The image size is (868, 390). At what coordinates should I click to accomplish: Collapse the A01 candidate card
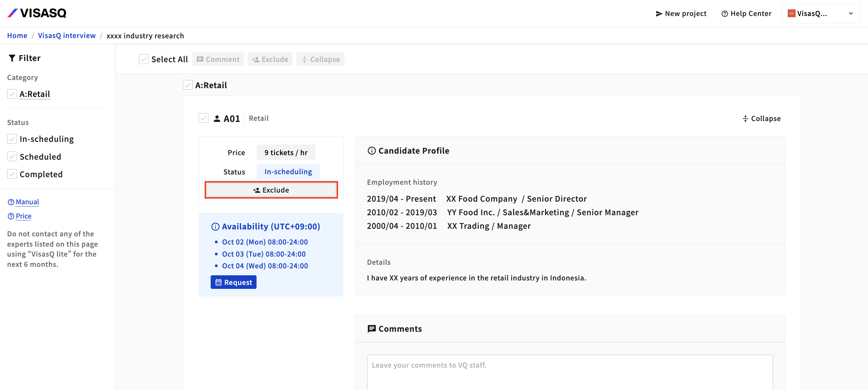(761, 118)
